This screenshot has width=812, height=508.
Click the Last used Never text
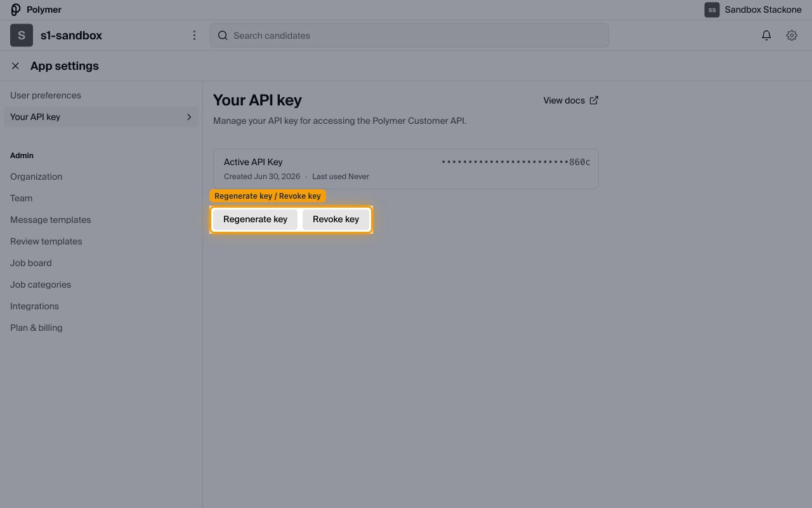point(341,177)
